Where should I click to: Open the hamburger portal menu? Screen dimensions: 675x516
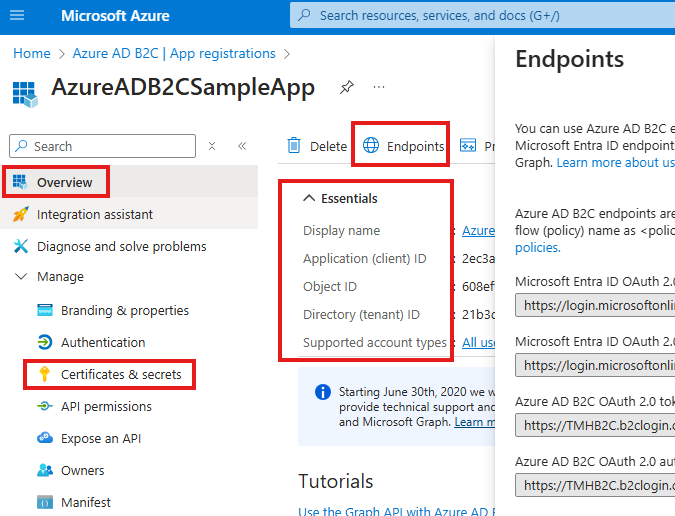[17, 15]
